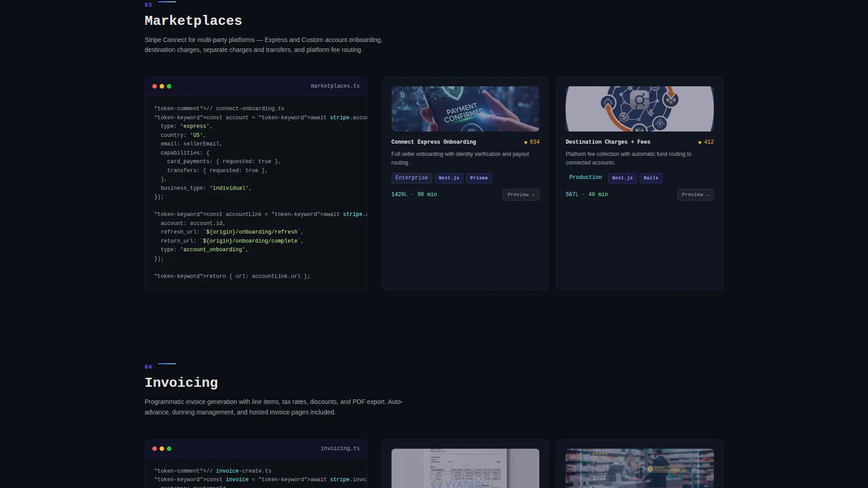868x488 pixels.
Task: Click the star icon beside 412
Action: (x=700, y=142)
